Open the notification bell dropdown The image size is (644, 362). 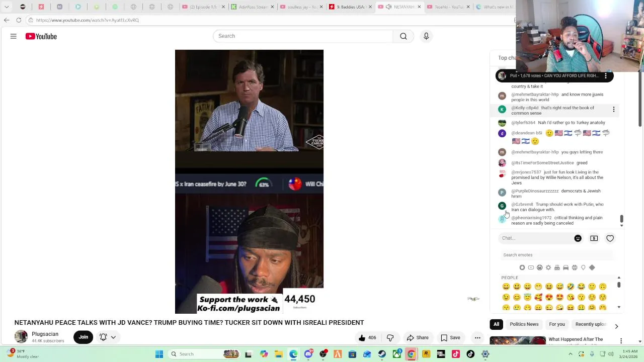(107, 337)
